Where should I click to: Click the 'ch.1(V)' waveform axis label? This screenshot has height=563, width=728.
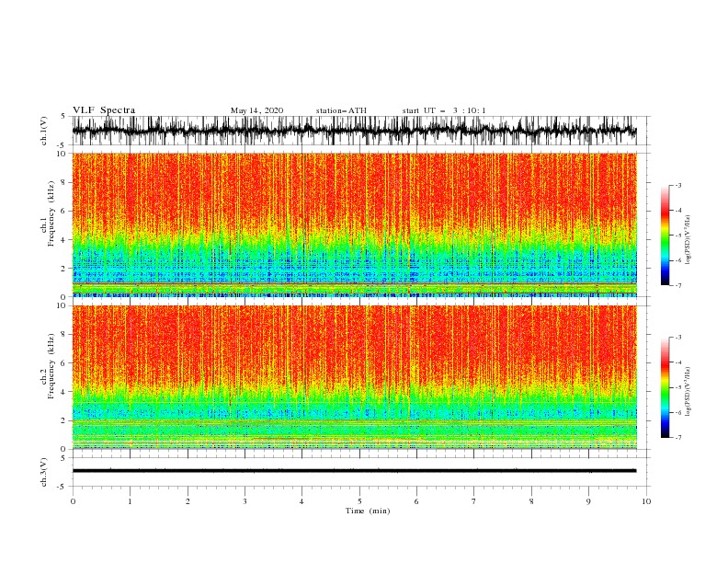click(x=44, y=131)
